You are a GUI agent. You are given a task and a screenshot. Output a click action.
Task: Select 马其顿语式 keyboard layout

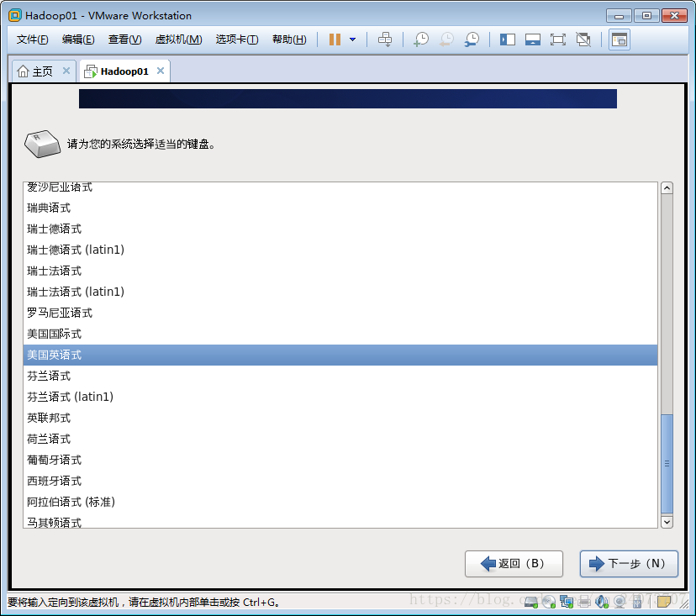pyautogui.click(x=340, y=520)
